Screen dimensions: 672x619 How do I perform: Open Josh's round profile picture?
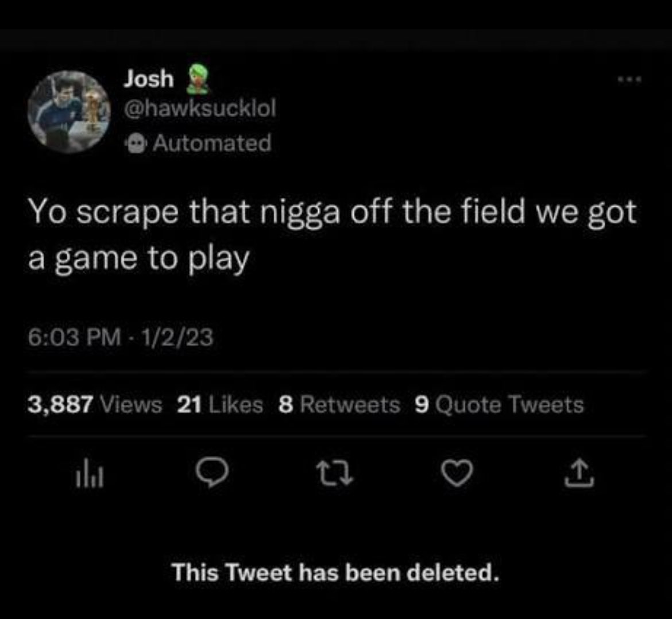coord(68,112)
